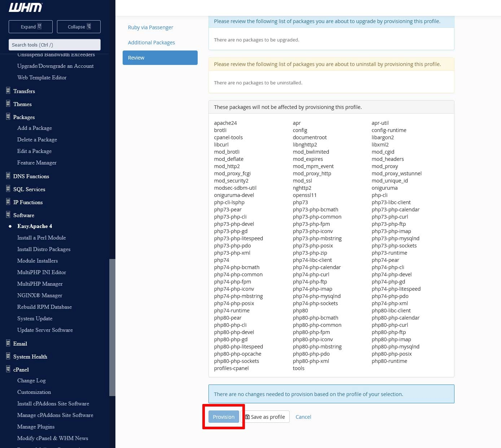Open Update Server Software
Image resolution: width=501 pixels, height=448 pixels.
[x=45, y=330]
